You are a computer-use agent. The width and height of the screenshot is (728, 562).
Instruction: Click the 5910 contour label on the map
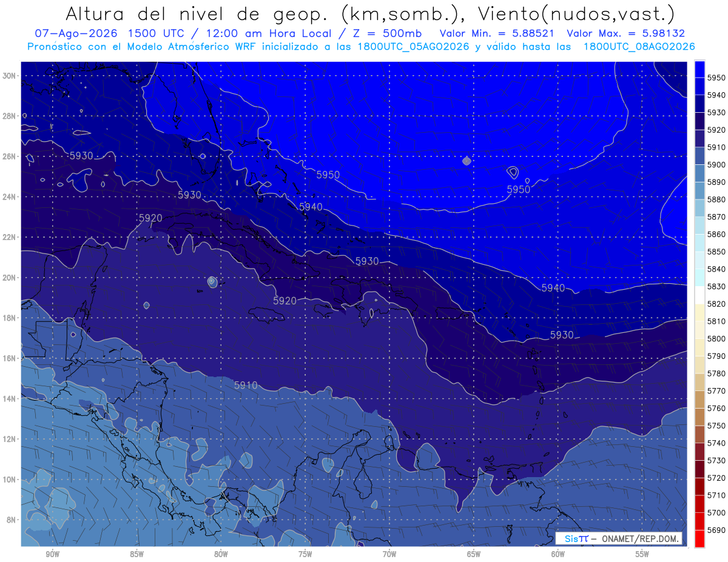(x=246, y=385)
